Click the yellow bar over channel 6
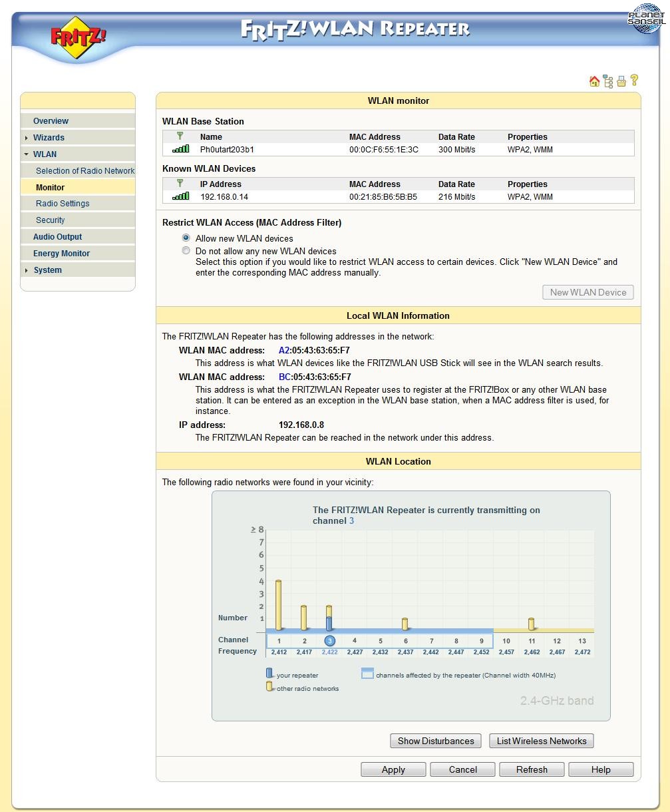The image size is (670, 812). (x=405, y=624)
